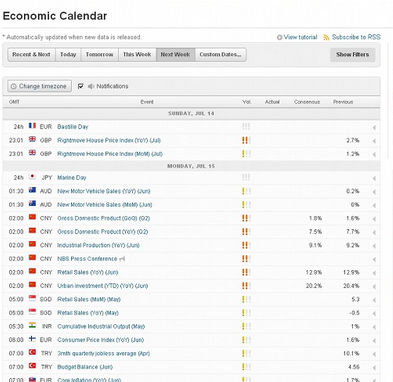Click the Show Filters button

point(352,55)
